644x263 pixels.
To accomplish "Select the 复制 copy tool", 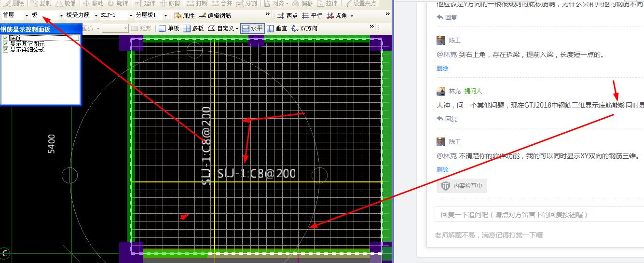I will [x=41, y=3].
